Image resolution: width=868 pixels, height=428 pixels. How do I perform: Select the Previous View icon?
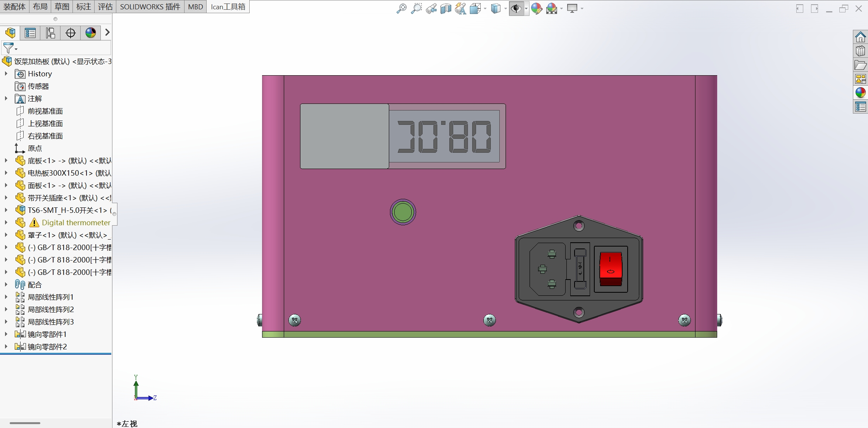click(x=431, y=8)
